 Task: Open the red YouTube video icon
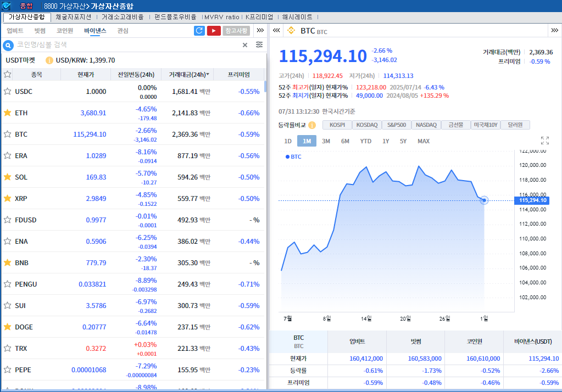[x=214, y=31]
